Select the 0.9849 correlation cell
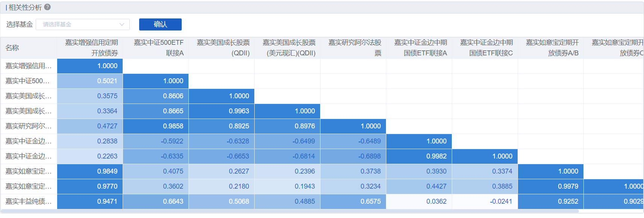 tap(107, 171)
